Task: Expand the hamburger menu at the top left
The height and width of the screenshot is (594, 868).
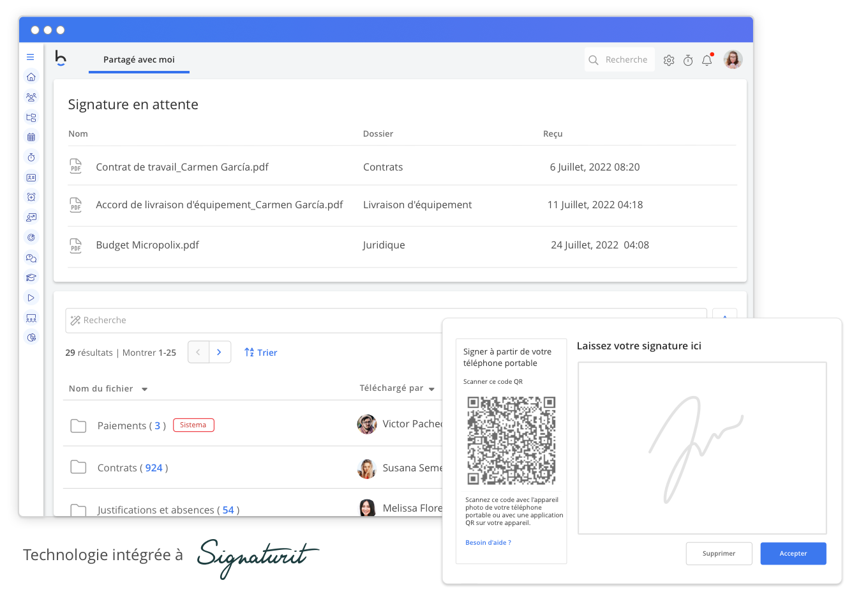Action: (31, 57)
